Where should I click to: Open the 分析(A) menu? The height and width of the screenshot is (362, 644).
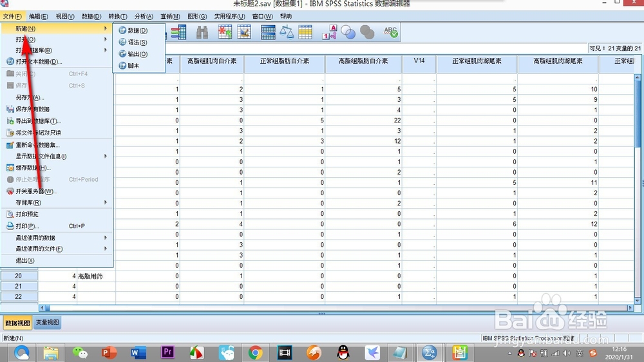[x=144, y=16]
